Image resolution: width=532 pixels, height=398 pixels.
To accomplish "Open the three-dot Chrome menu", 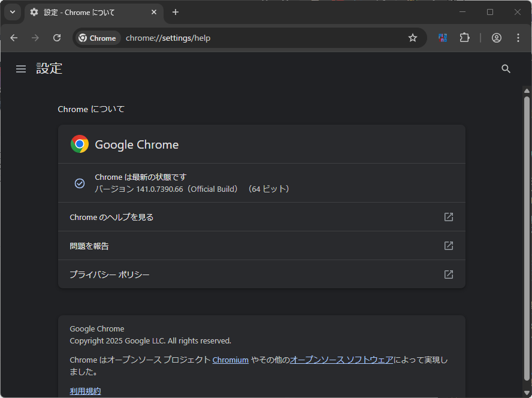I will coord(518,37).
